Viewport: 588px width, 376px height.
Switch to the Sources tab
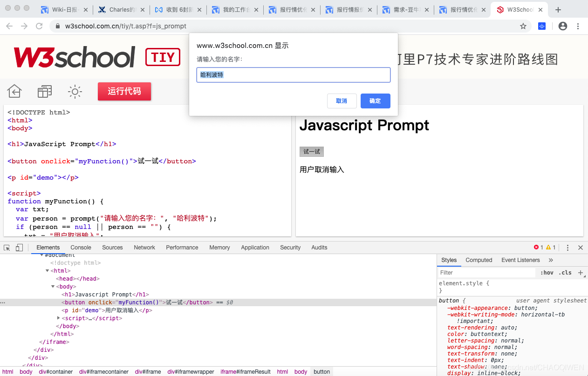pyautogui.click(x=112, y=248)
